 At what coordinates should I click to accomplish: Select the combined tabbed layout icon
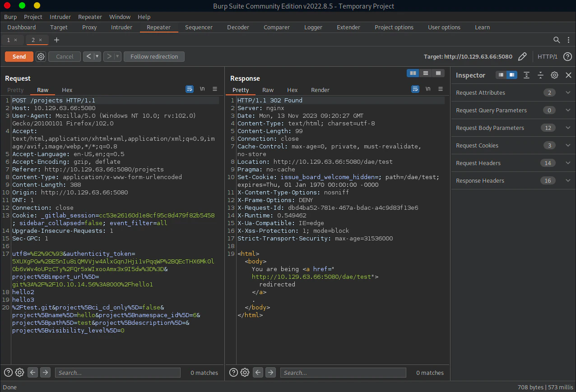tap(437, 73)
